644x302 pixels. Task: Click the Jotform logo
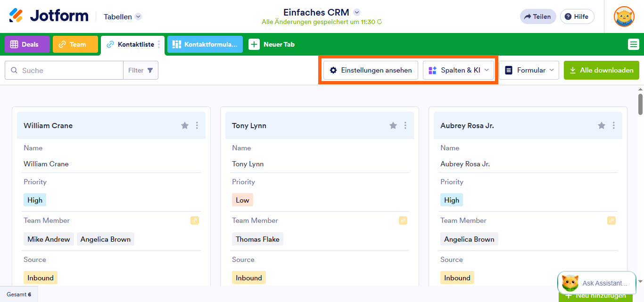pos(49,16)
